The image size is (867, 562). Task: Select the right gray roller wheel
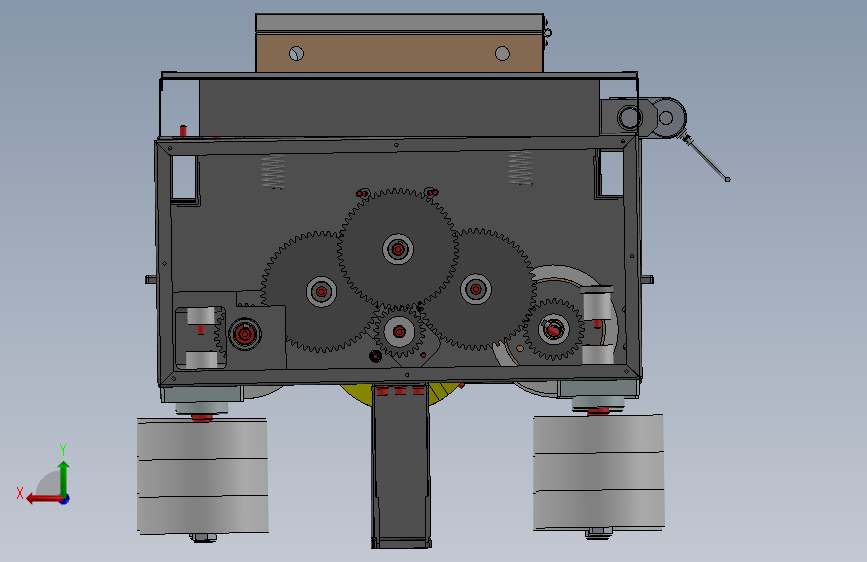(x=599, y=472)
